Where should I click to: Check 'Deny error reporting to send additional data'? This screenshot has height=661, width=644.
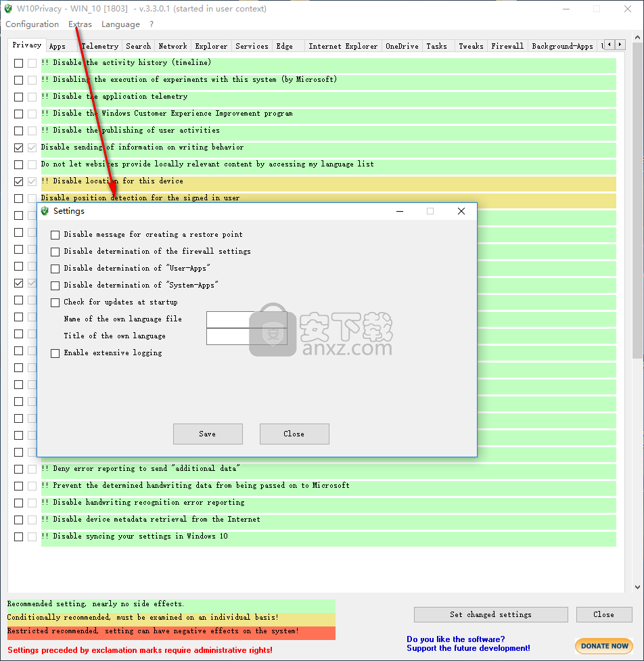(18, 469)
